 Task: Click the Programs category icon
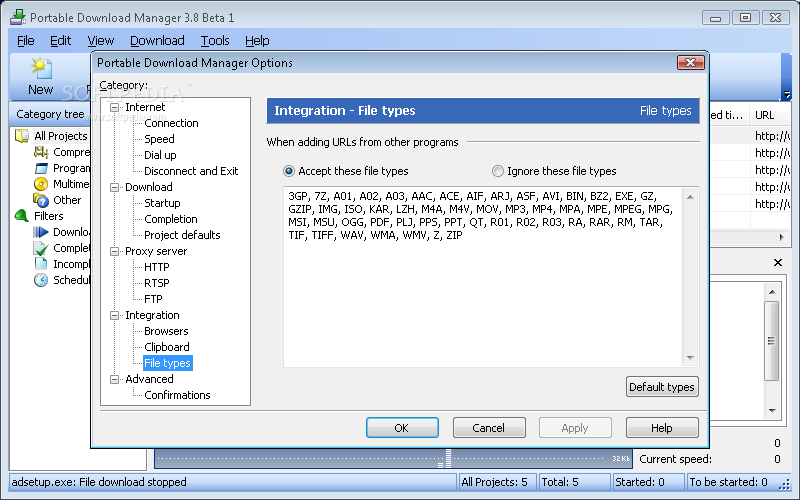(x=41, y=168)
